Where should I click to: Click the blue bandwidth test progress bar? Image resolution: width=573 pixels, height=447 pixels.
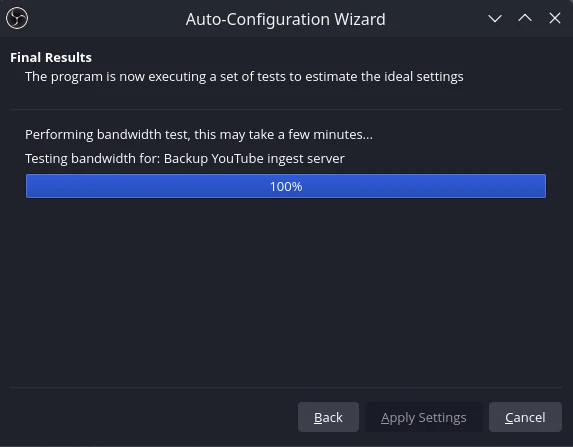(286, 186)
